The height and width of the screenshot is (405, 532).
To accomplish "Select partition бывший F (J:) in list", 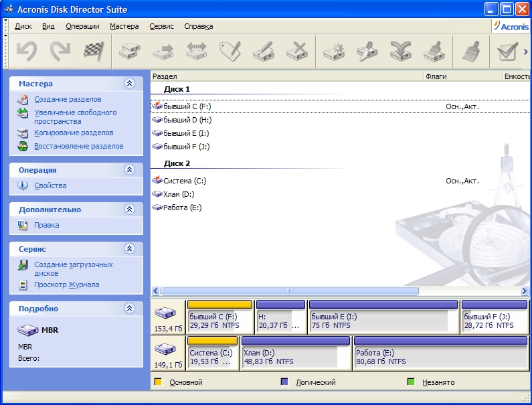I will point(340,147).
